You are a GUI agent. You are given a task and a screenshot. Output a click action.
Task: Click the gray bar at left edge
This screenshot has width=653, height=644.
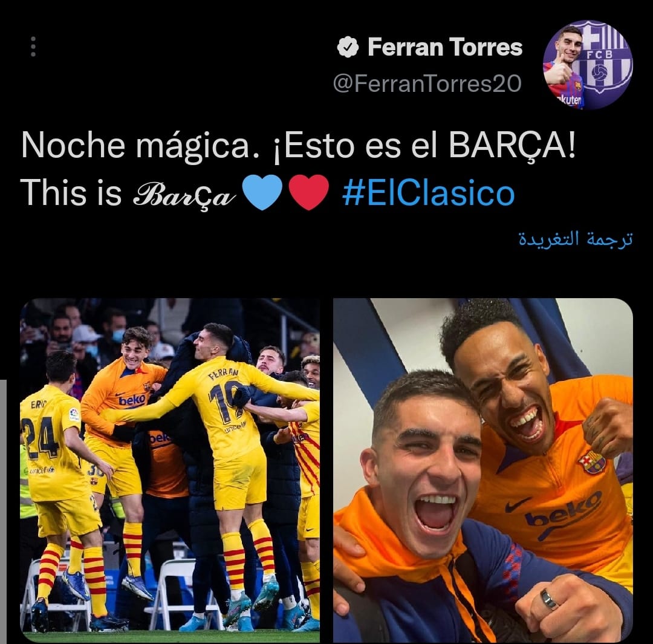2,512
